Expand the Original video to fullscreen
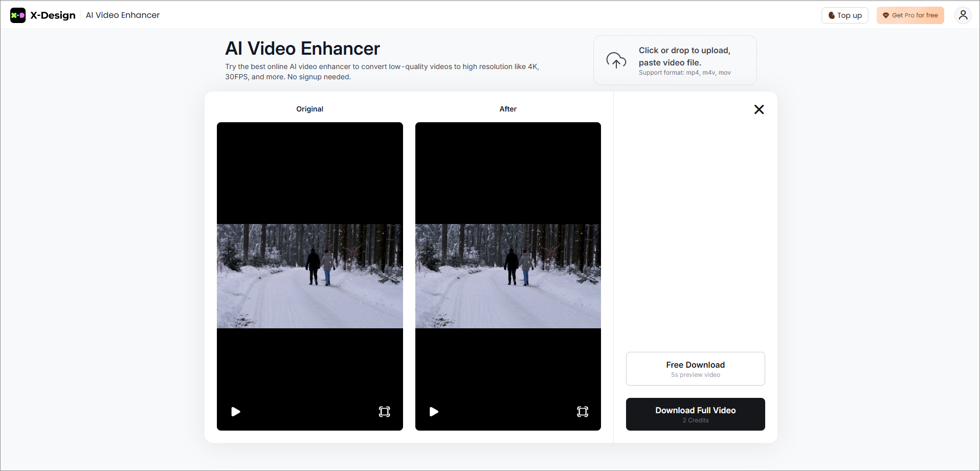Screen dimensions: 980x471 point(384,412)
